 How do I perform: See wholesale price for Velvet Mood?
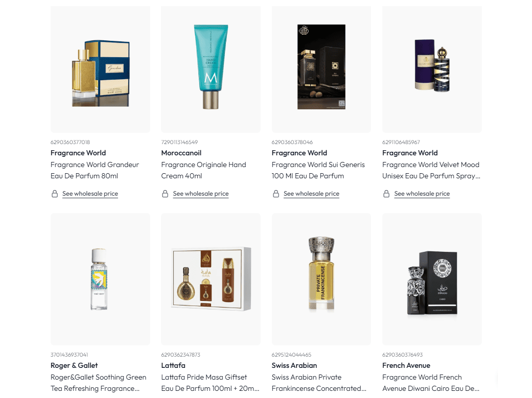pos(422,194)
